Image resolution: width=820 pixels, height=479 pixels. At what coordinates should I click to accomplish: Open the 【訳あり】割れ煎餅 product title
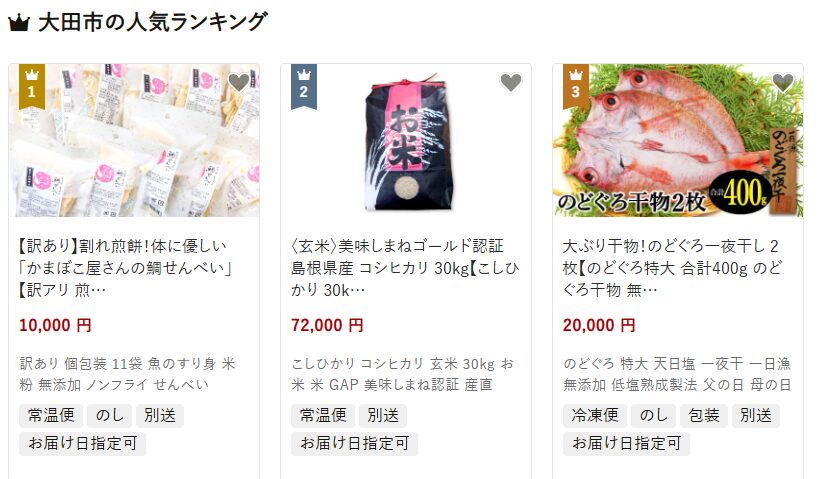click(126, 267)
